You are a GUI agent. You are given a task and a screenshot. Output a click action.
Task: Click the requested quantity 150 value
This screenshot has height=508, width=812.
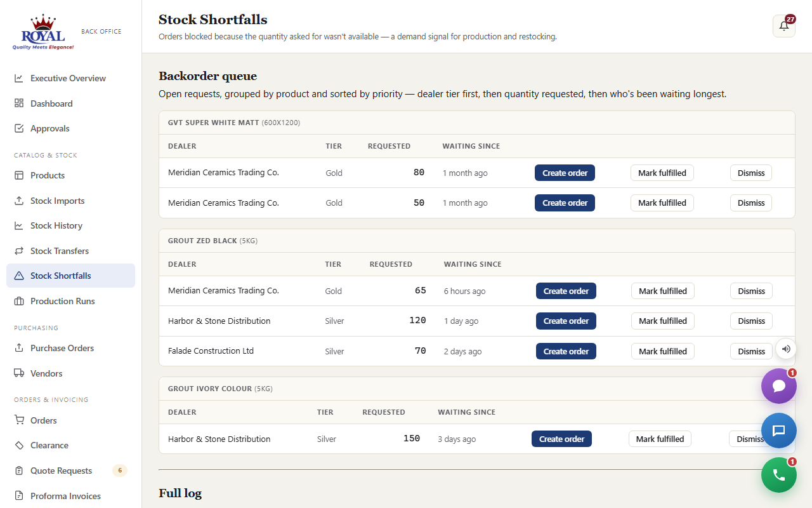[412, 438]
